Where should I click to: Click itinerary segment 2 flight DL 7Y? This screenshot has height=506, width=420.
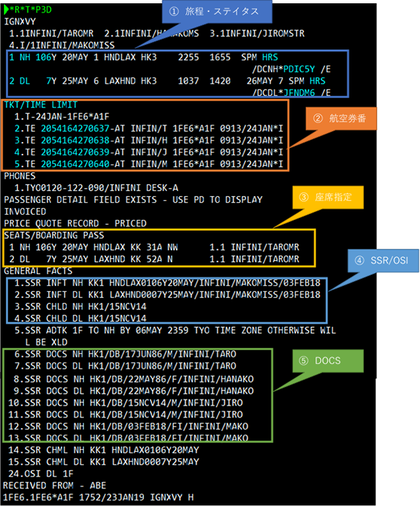(33, 81)
